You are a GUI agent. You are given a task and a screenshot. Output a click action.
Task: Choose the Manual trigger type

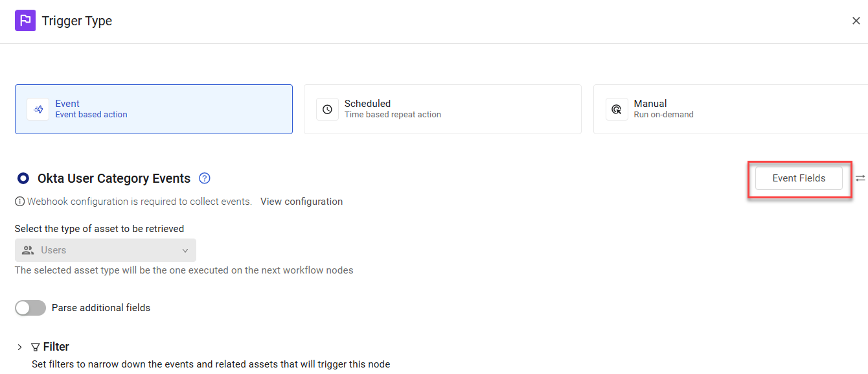coord(731,110)
